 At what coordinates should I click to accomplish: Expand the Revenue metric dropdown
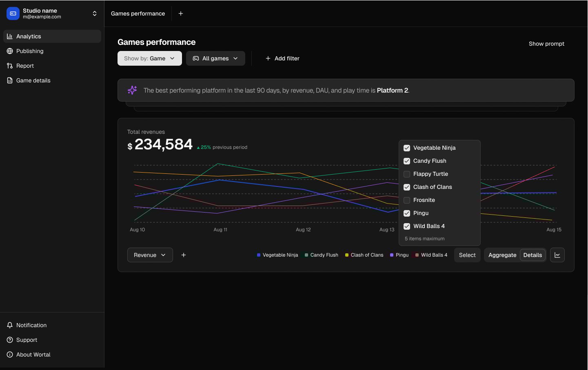[150, 255]
